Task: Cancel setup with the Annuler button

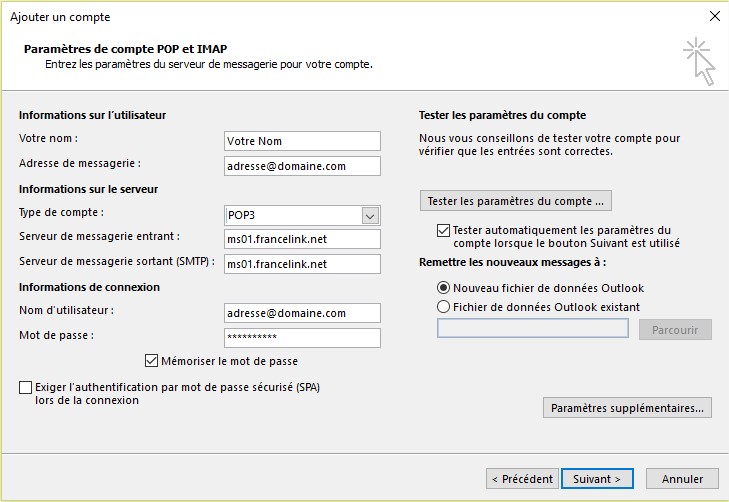Action: click(x=682, y=479)
